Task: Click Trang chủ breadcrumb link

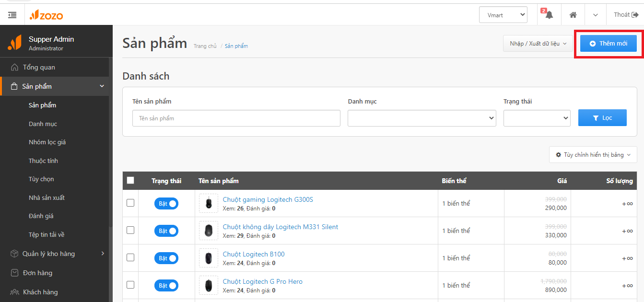Action: pyautogui.click(x=205, y=46)
